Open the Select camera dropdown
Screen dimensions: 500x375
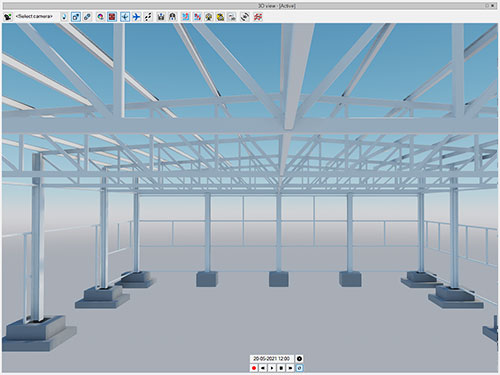(x=34, y=16)
